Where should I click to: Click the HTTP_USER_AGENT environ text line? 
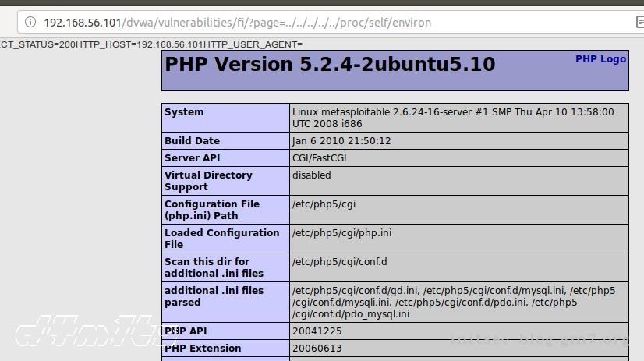pyautogui.click(x=151, y=44)
